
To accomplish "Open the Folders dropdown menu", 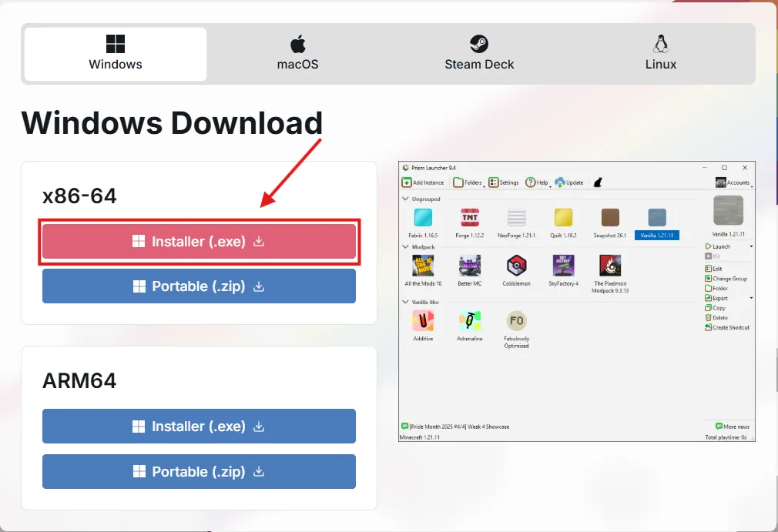I will 468,182.
